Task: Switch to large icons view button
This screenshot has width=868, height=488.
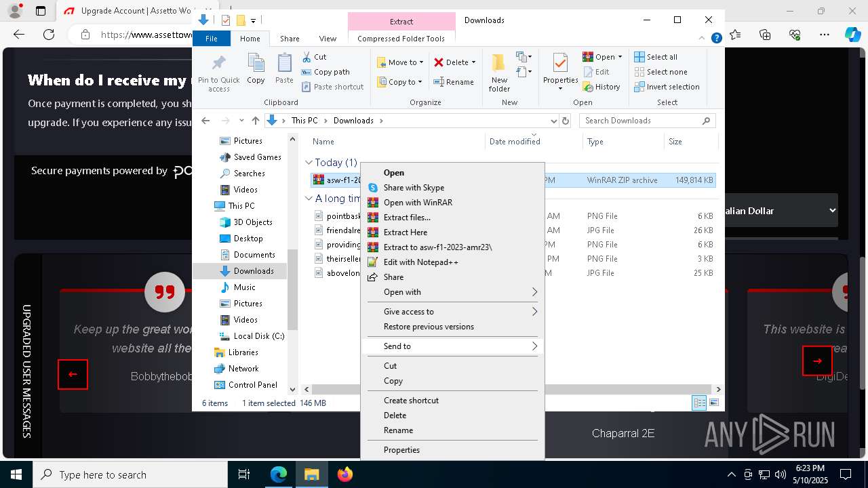Action: pos(714,403)
